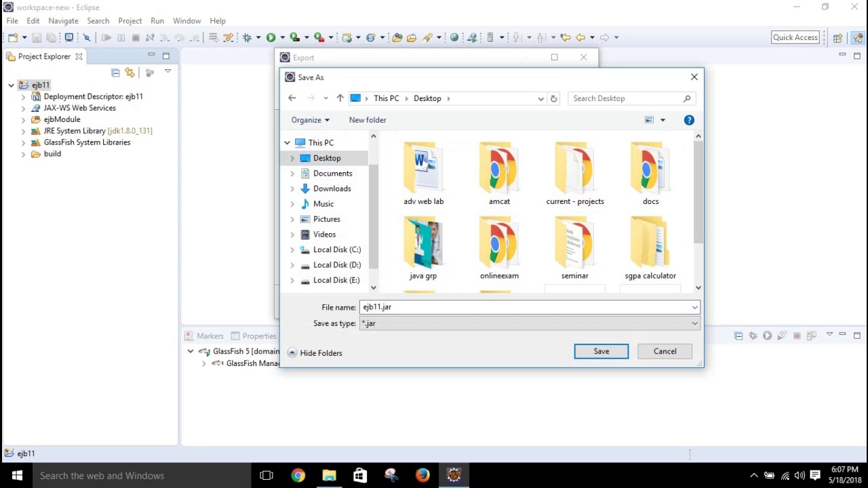Click the green Run button icon
This screenshot has width=868, height=488.
click(x=271, y=38)
